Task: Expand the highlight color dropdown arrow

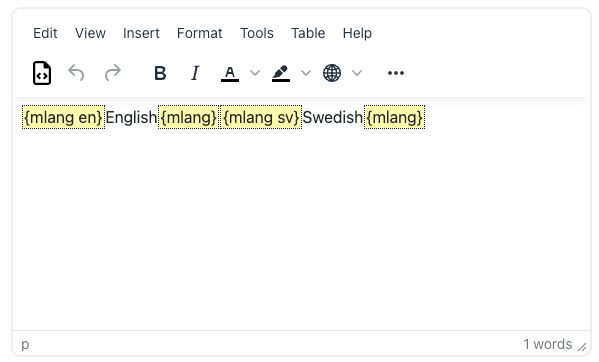Action: (x=306, y=73)
